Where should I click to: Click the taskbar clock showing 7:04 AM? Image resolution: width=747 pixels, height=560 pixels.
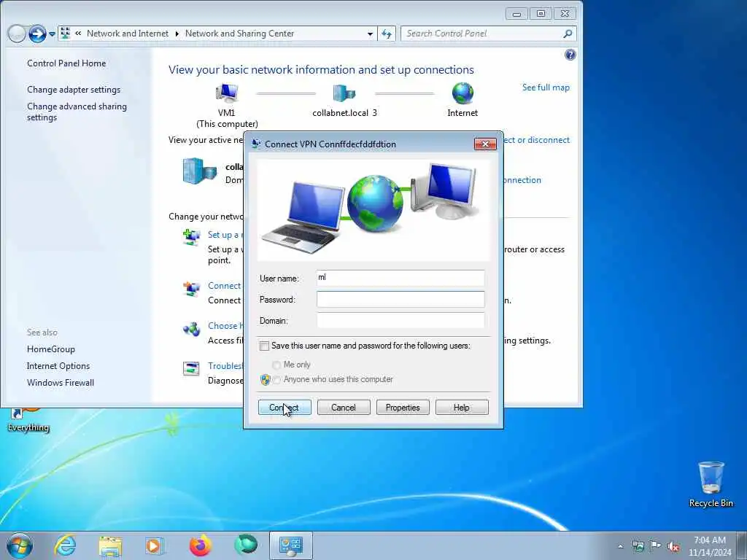[x=709, y=546]
